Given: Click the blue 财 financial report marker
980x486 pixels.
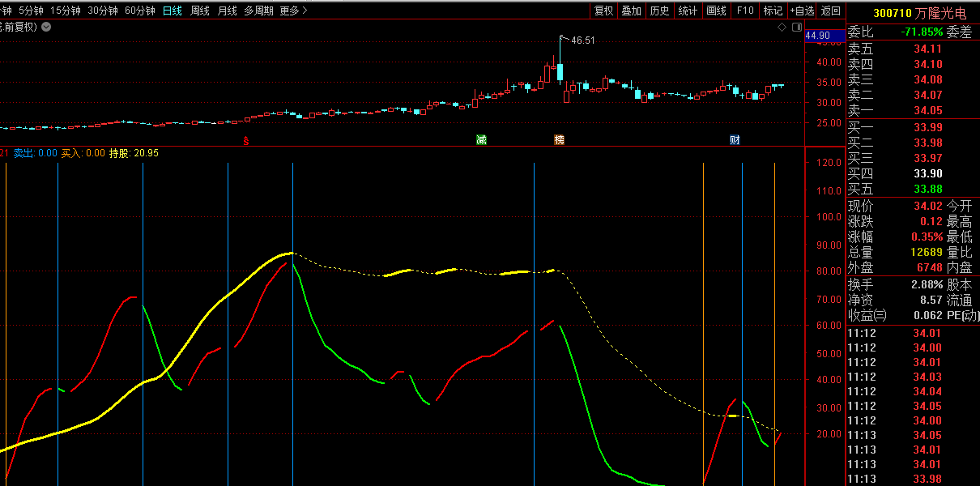Looking at the screenshot, I should coord(734,140).
